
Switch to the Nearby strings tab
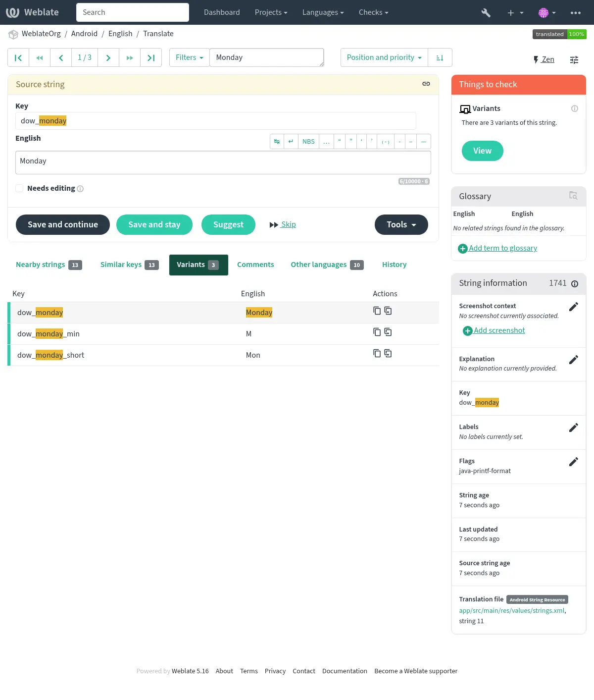[x=49, y=265]
